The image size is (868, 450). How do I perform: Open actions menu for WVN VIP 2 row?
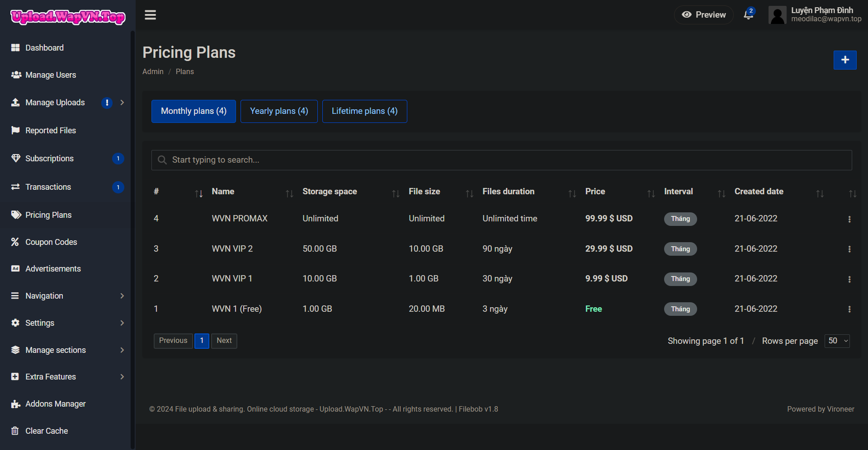pyautogui.click(x=849, y=249)
